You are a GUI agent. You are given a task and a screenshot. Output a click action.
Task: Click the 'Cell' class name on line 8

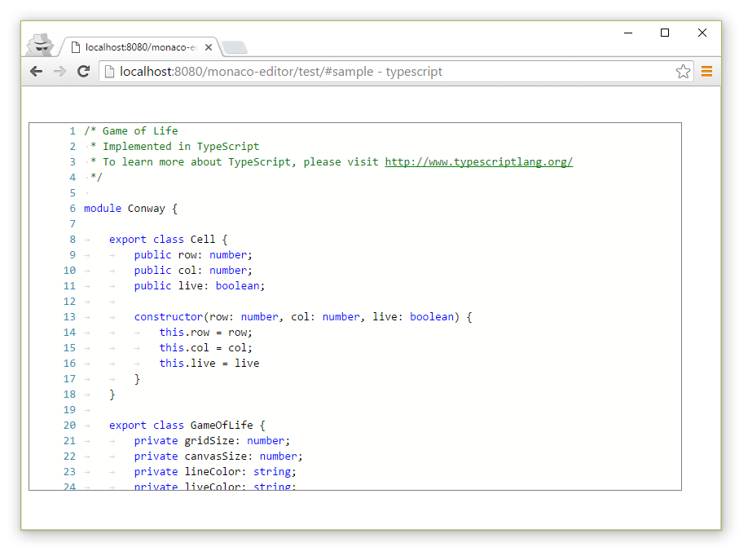click(203, 239)
